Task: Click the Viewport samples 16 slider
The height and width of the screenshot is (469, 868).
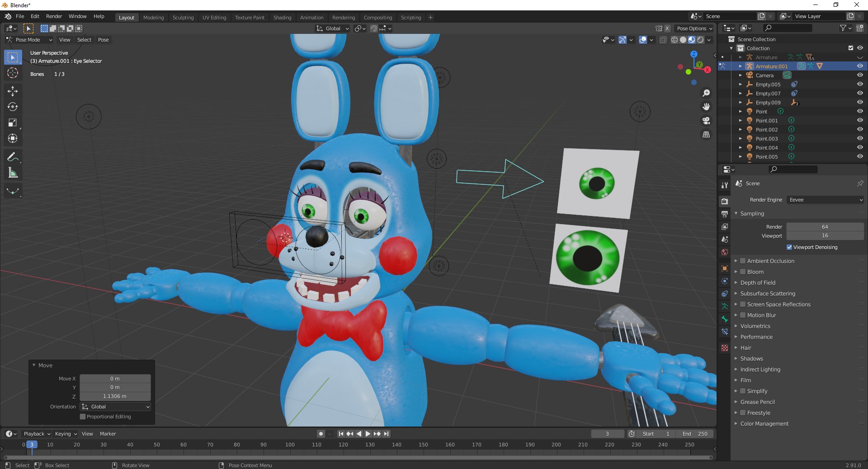Action: click(825, 235)
